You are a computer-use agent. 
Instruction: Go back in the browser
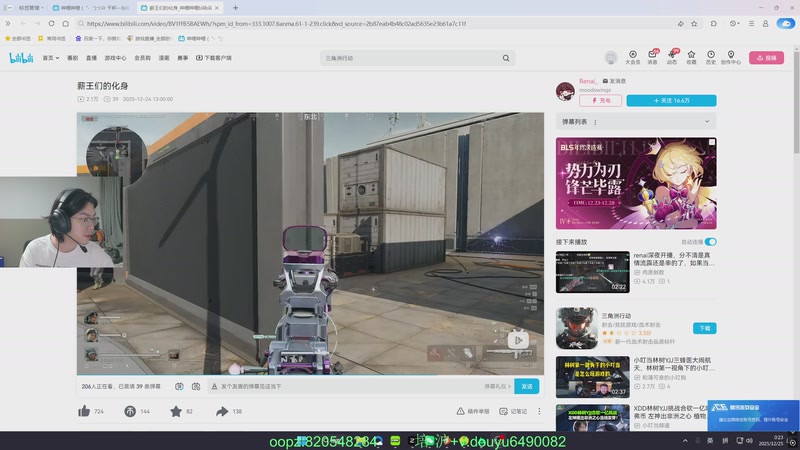coord(23,23)
